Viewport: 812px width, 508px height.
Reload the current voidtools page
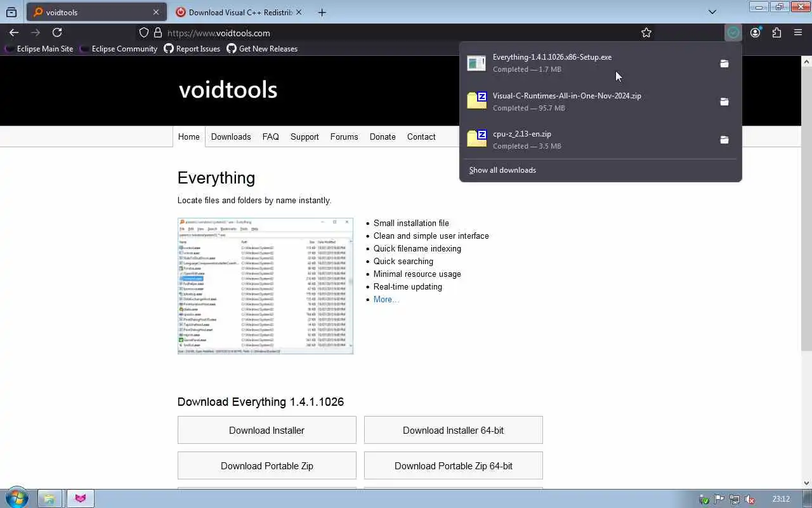coord(57,32)
